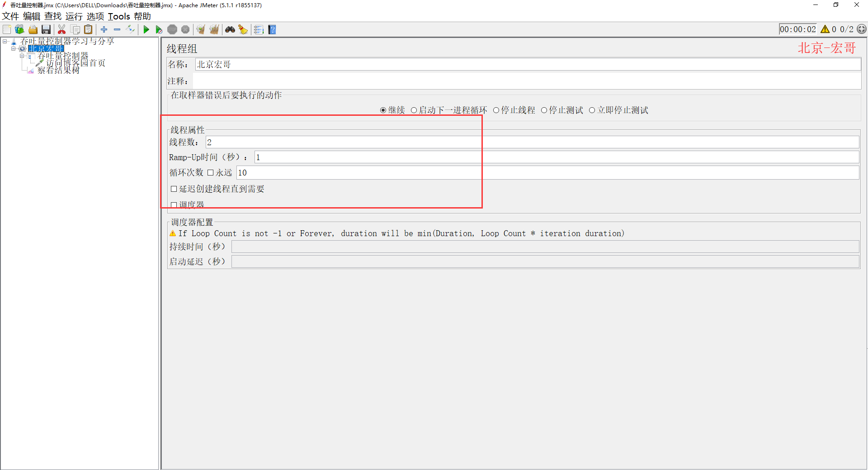Paste element with clipboard icon
The image size is (868, 470).
pos(89,29)
